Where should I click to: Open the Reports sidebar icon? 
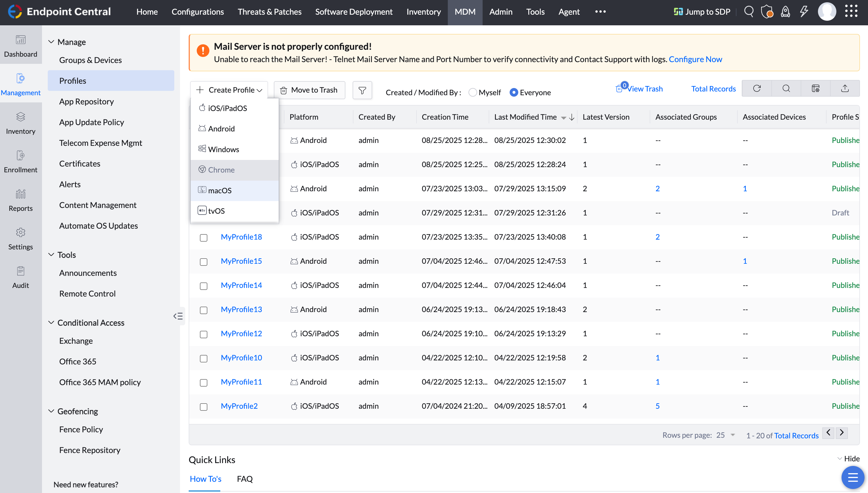[21, 200]
